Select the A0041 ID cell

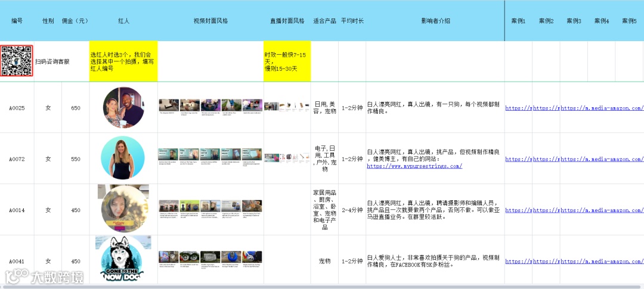pyautogui.click(x=17, y=261)
